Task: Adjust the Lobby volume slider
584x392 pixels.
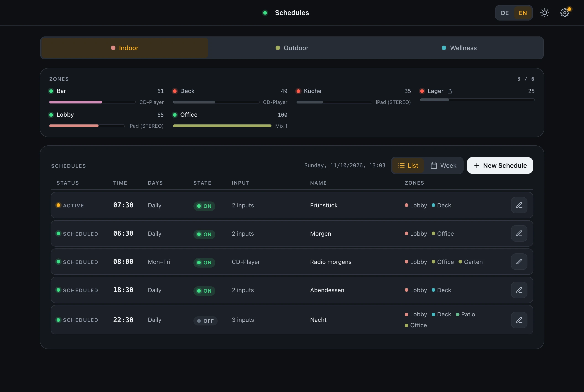Action: click(87, 126)
